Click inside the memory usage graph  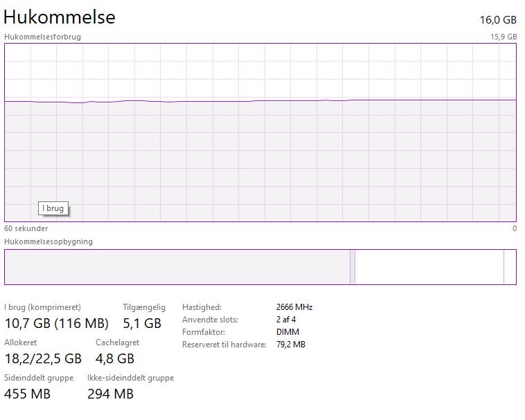coord(260,159)
